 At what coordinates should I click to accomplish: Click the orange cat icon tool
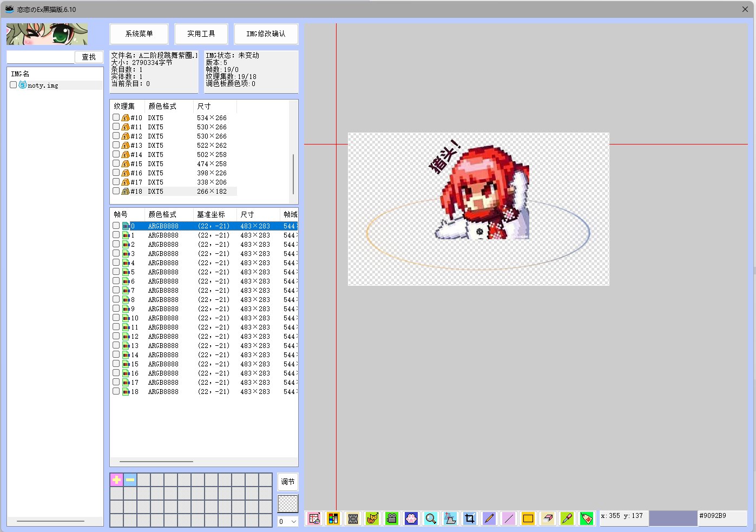point(372,518)
